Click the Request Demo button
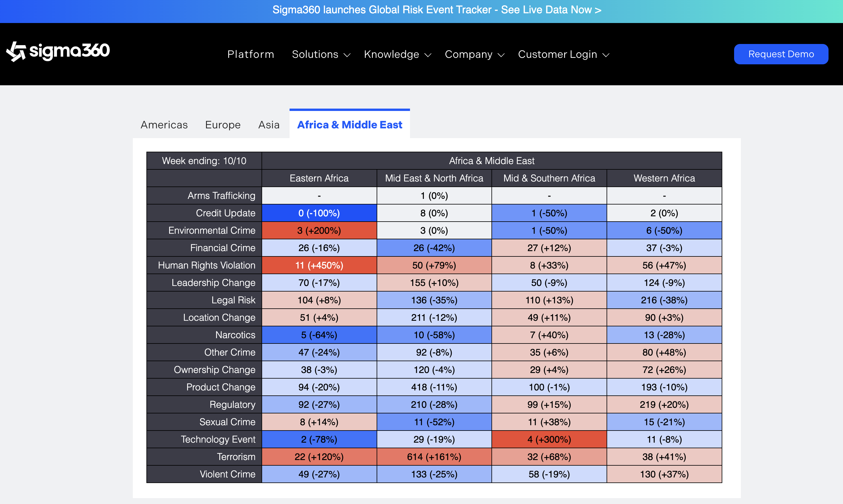Viewport: 843px width, 504px height. (781, 54)
